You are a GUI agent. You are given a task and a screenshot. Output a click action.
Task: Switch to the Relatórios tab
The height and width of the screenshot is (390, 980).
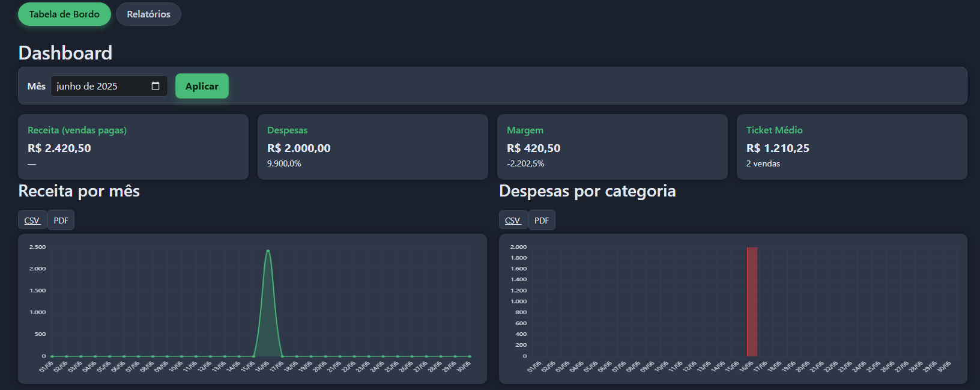(x=148, y=14)
